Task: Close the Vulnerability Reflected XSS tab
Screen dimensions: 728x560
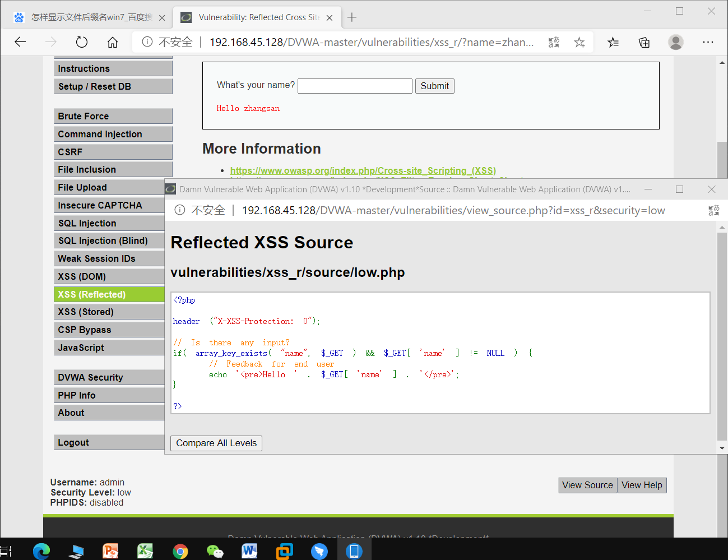Action: pyautogui.click(x=330, y=18)
